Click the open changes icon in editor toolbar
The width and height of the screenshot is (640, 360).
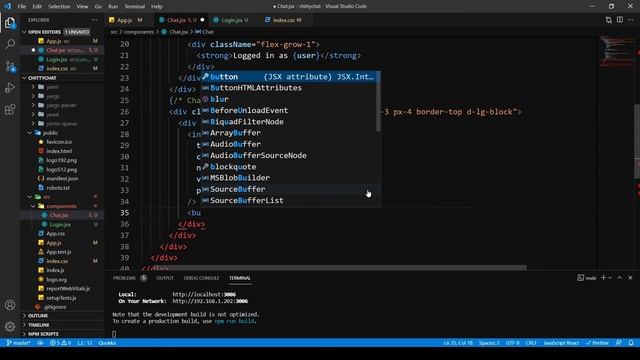tap(609, 20)
